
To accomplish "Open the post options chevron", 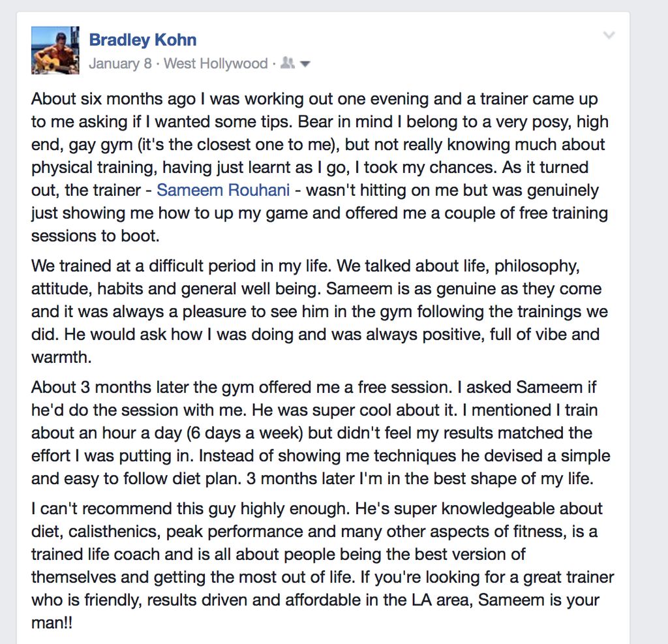I will click(609, 35).
